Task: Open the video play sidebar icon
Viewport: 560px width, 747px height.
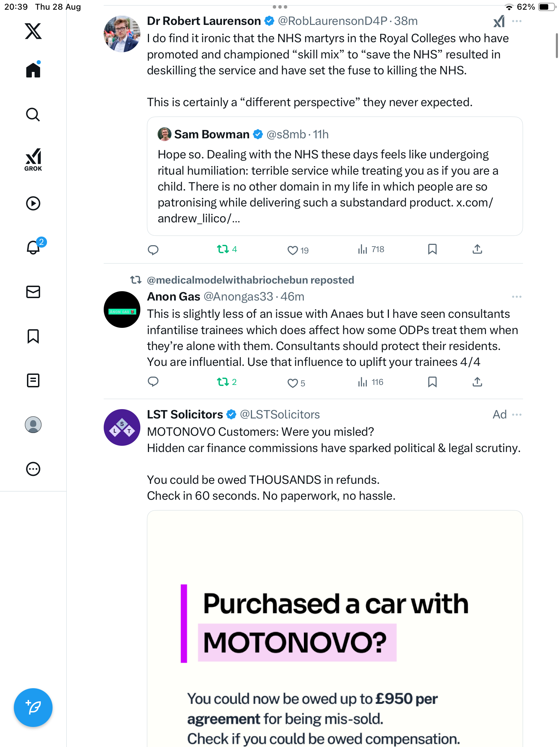Action: (x=33, y=203)
